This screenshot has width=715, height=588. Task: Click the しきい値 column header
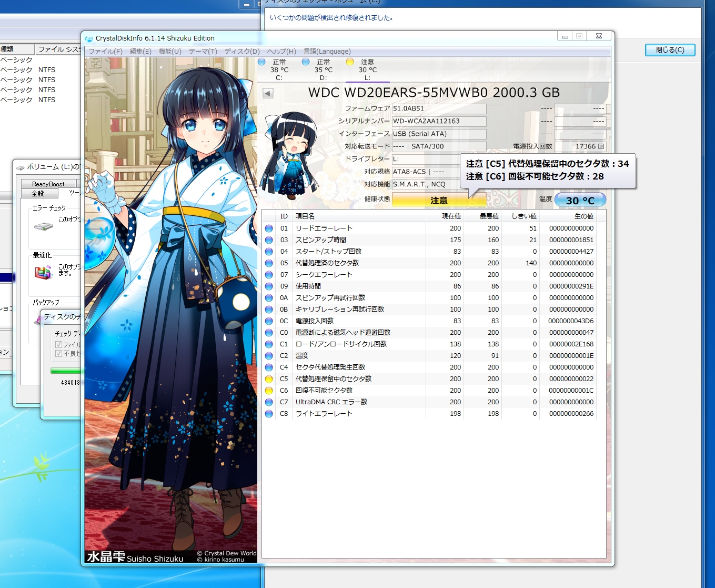click(520, 216)
